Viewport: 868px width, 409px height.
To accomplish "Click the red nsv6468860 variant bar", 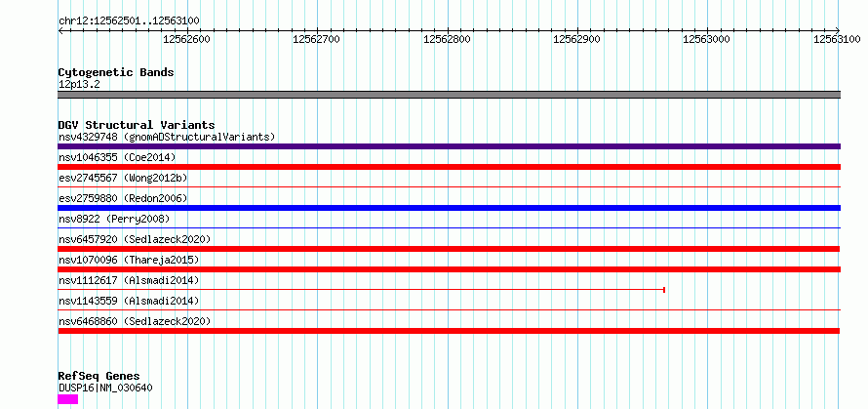I will tap(449, 331).
